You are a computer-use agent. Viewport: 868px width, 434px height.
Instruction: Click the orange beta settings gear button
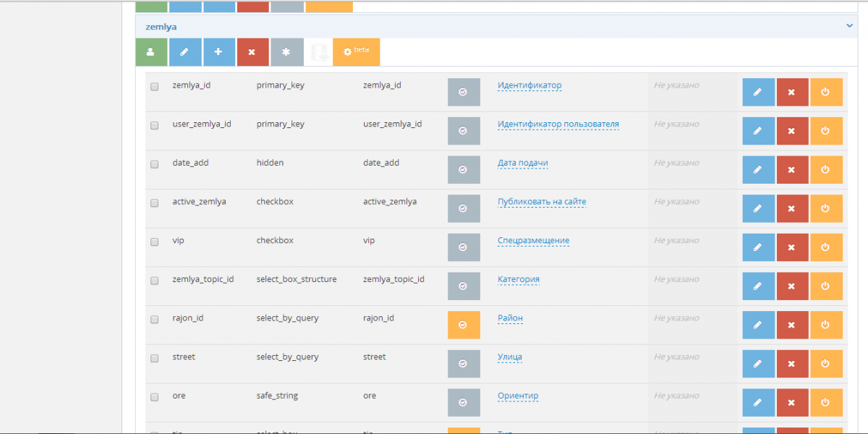pyautogui.click(x=356, y=52)
